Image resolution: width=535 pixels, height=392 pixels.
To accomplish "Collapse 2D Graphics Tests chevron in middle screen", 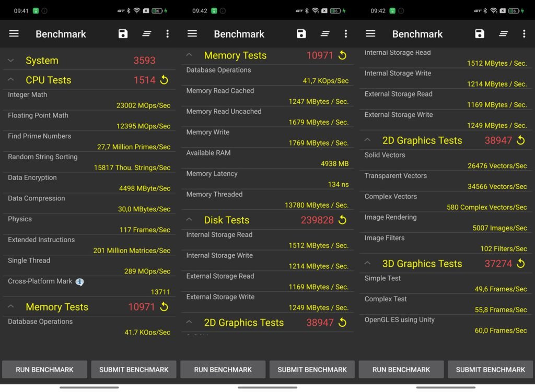I will click(189, 322).
